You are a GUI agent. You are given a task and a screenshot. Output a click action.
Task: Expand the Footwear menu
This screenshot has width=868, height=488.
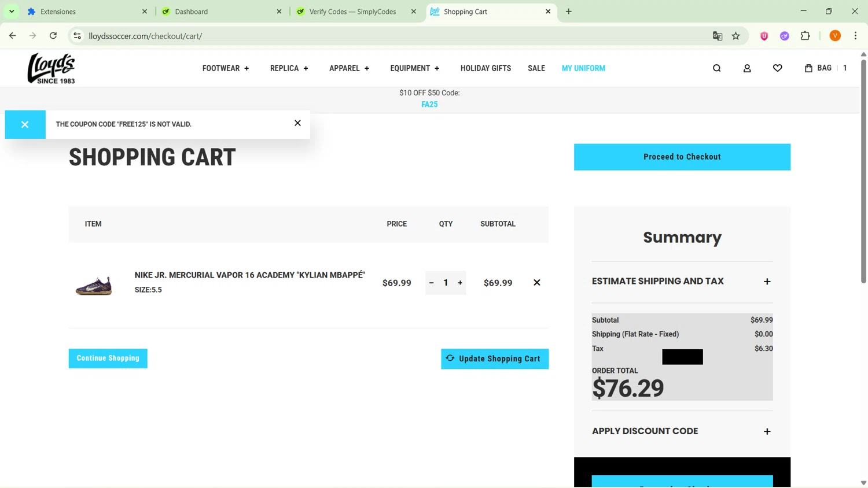(226, 68)
